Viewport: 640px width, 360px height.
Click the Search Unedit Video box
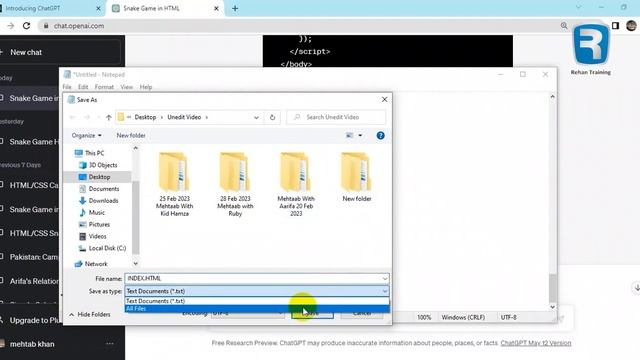(336, 117)
